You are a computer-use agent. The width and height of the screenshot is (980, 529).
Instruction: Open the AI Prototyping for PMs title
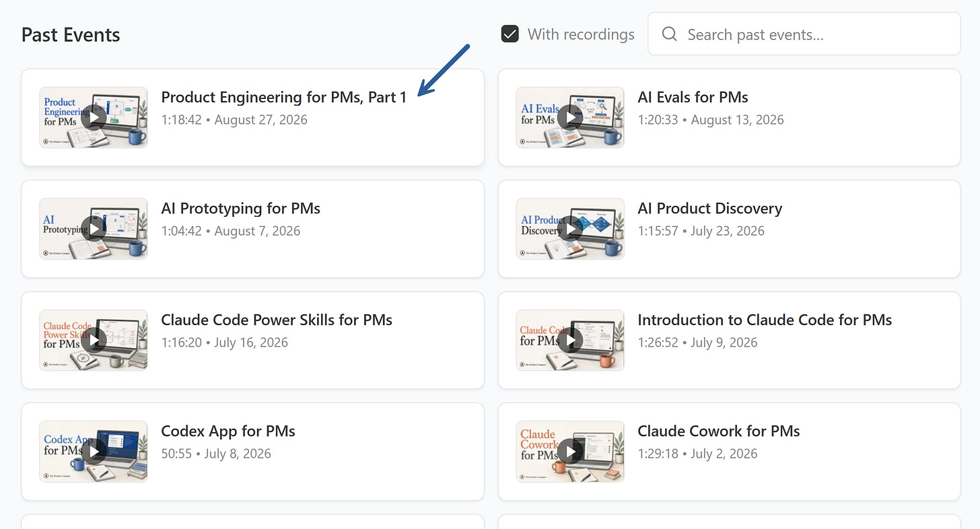pyautogui.click(x=241, y=209)
